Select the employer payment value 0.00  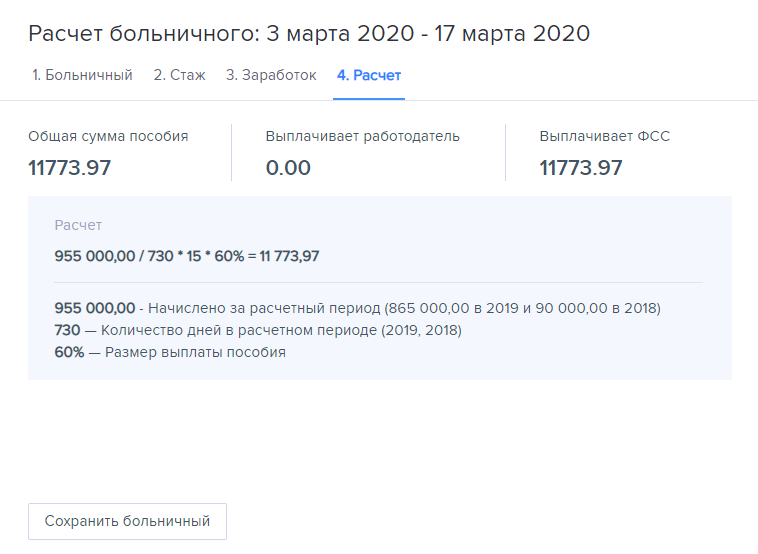coord(288,168)
